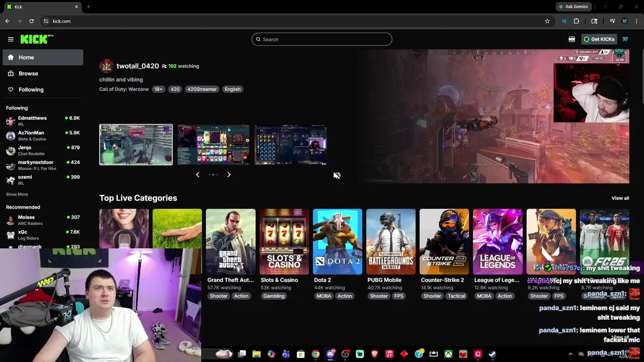The image size is (644, 362).
Task: Select the Tactical tag under Counter-Strike 2
Action: (x=456, y=296)
